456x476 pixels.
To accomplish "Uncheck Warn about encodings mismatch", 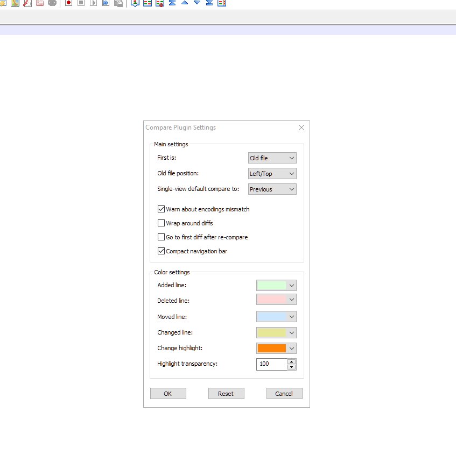I will tap(161, 209).
